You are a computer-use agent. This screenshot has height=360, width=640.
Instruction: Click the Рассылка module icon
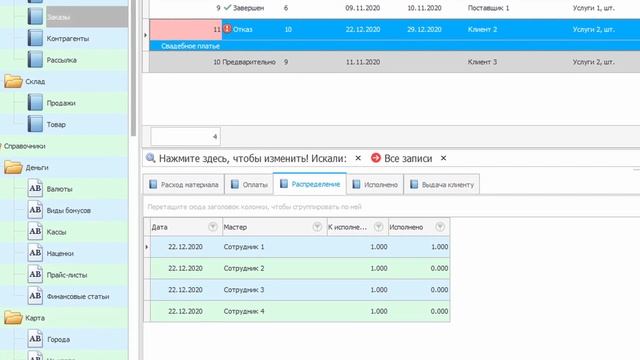point(35,60)
